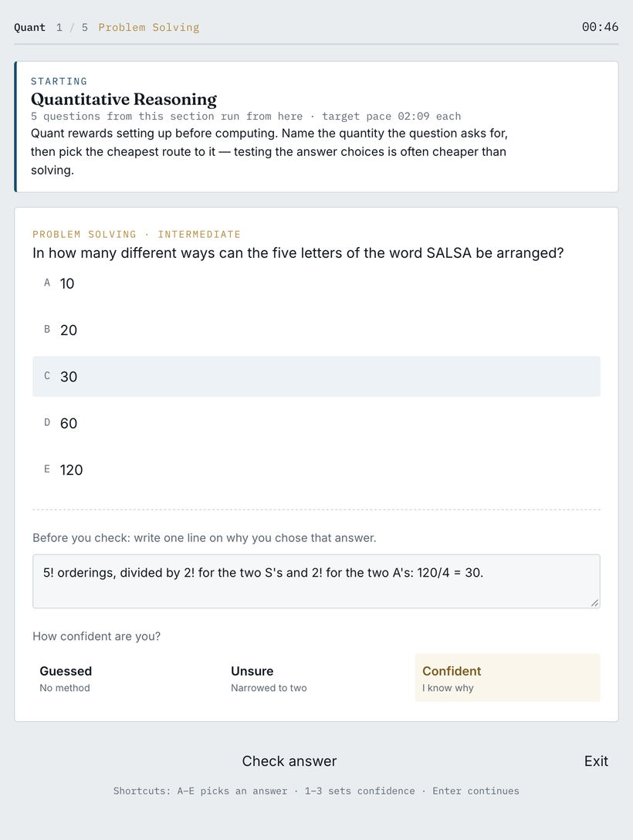Exit the practice session

tap(596, 761)
